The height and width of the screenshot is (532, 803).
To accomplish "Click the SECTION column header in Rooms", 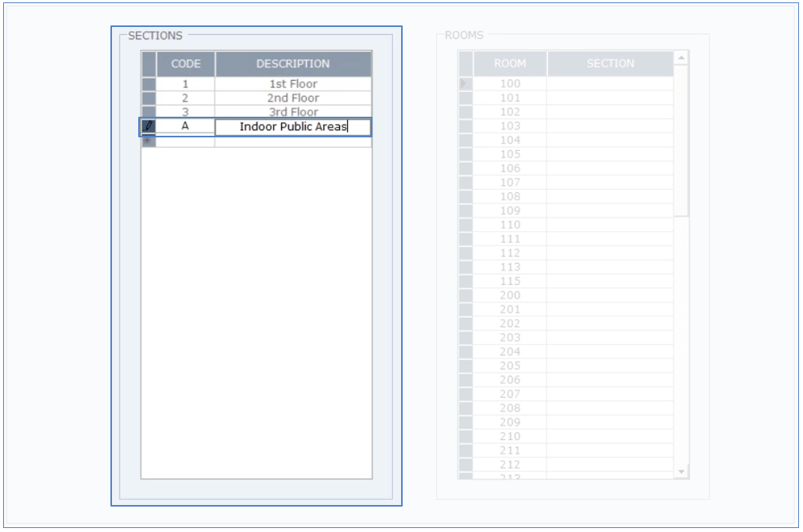I will pyautogui.click(x=610, y=64).
